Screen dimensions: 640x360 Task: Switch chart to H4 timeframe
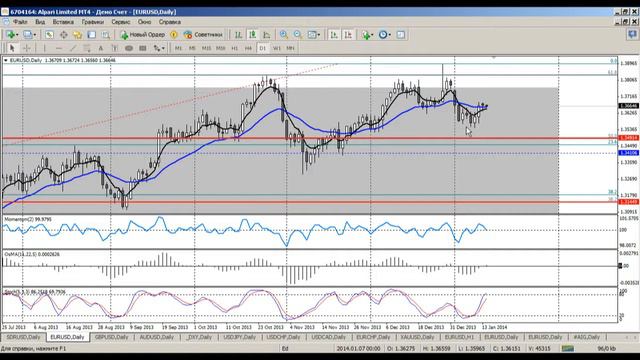[x=248, y=48]
